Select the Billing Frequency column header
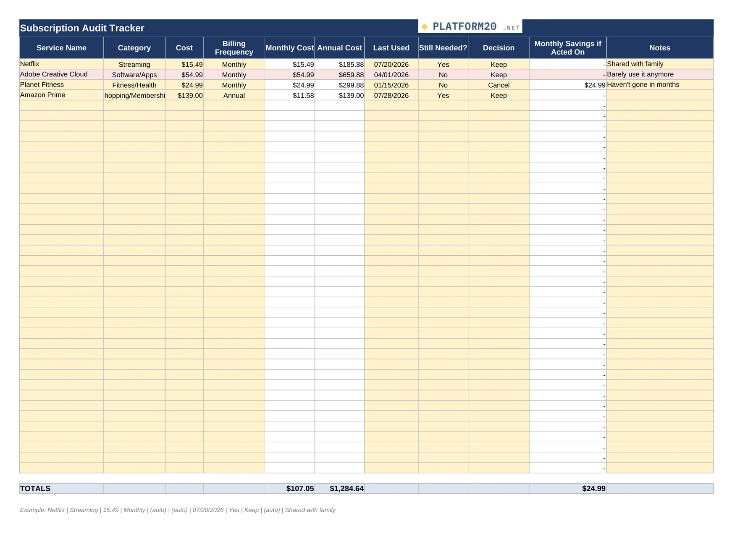The height and width of the screenshot is (534, 756). [234, 48]
